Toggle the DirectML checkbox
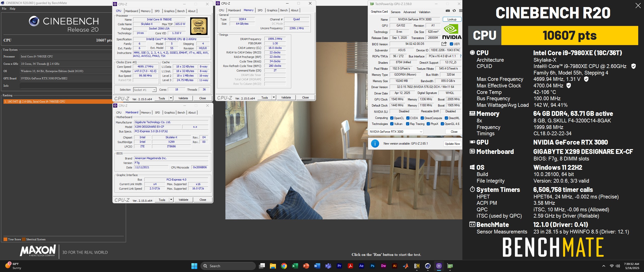This screenshot has width=644, height=272. tap(446, 118)
